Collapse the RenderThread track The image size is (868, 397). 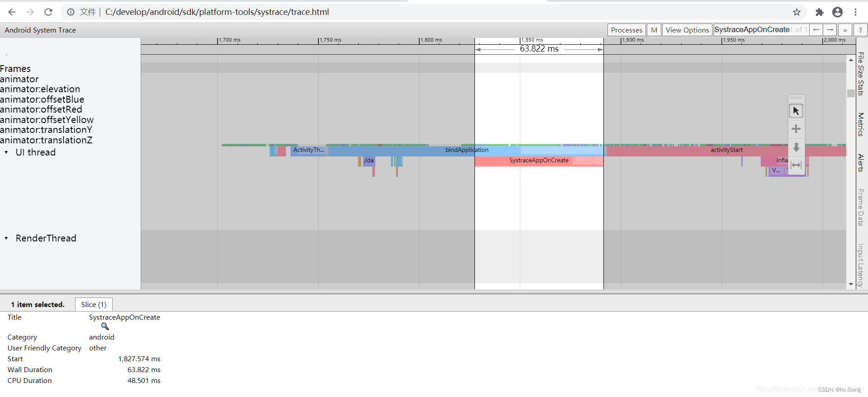coord(6,238)
